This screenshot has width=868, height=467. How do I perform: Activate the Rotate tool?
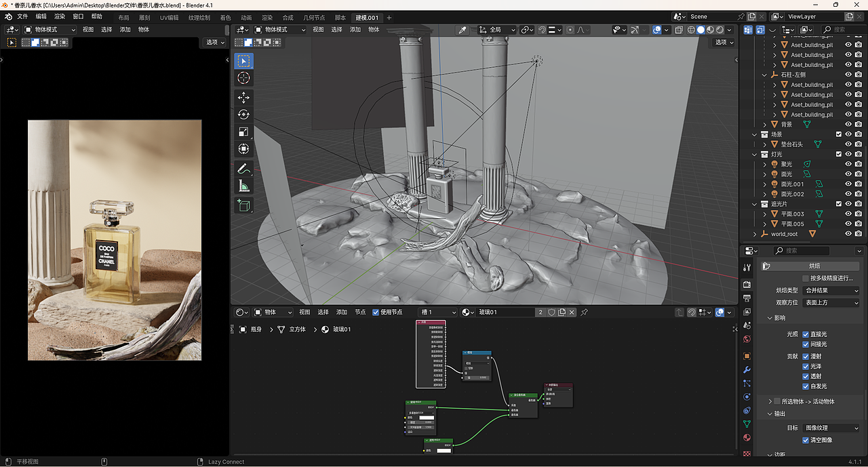[x=243, y=115]
